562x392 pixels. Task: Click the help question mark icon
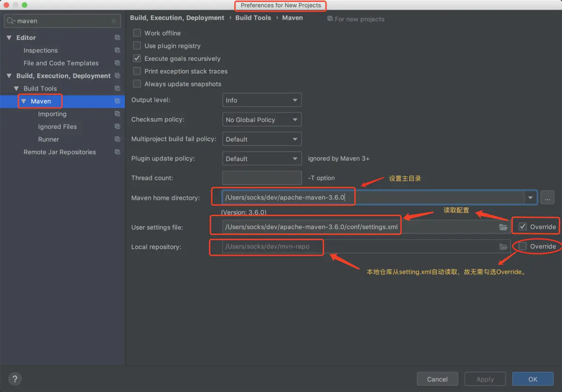tap(15, 378)
